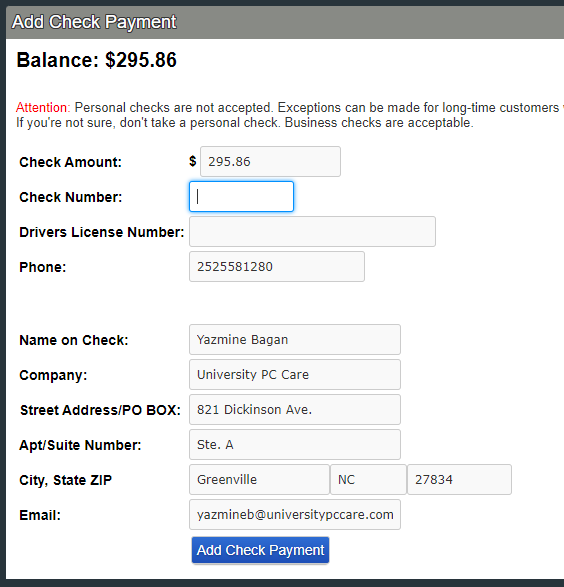Focus the Check Number text box
This screenshot has width=564, height=587.
241,197
